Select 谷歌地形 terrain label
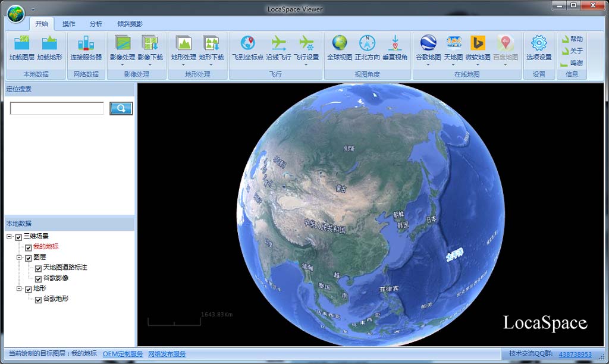Screen dimensions: 609x364 (x=56, y=299)
